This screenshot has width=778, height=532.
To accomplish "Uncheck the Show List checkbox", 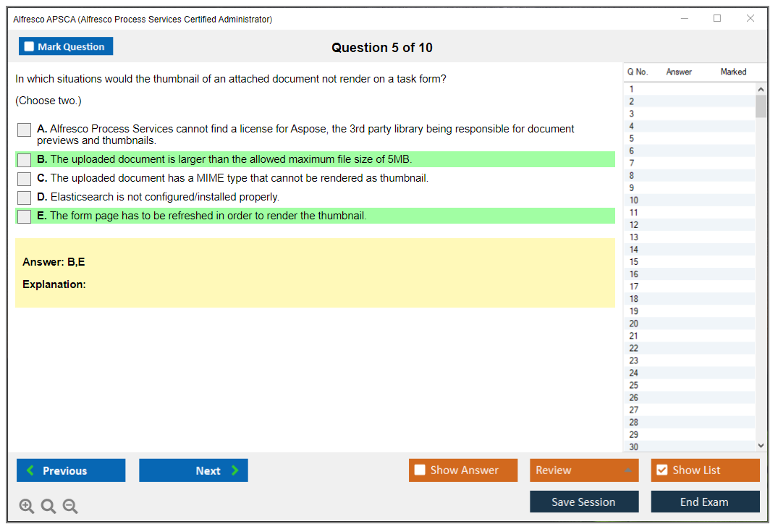I will [661, 470].
